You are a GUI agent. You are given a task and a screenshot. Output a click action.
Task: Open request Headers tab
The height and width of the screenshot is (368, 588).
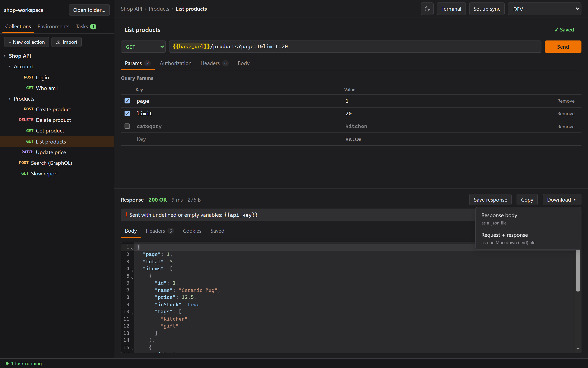point(214,63)
